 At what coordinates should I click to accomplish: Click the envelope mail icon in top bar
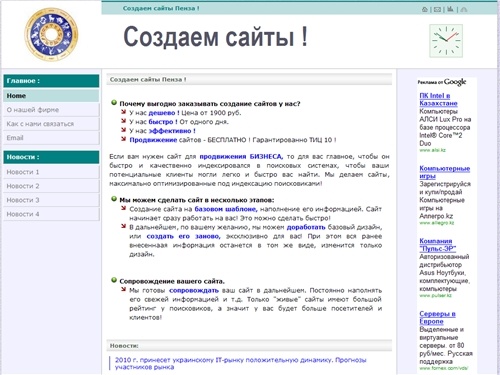[x=437, y=9]
